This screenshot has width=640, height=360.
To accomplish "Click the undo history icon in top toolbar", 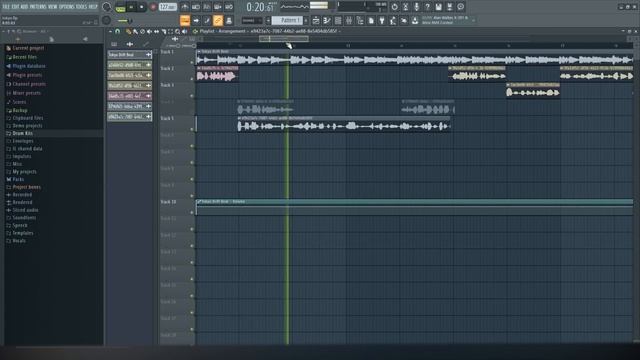I will [394, 7].
